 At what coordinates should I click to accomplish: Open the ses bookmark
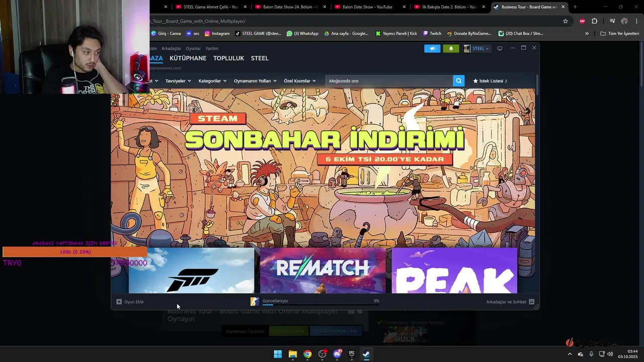click(193, 34)
